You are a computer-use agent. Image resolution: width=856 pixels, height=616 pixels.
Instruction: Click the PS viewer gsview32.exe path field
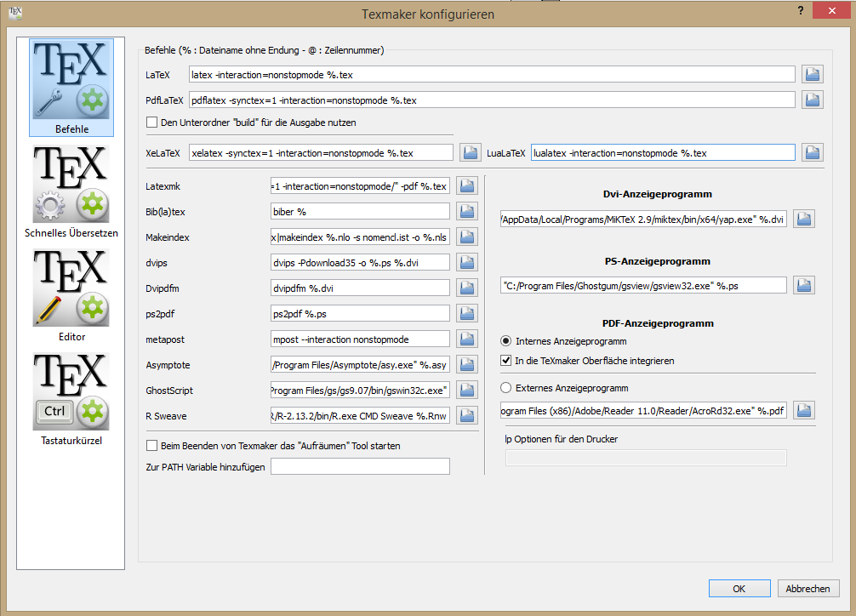click(643, 285)
